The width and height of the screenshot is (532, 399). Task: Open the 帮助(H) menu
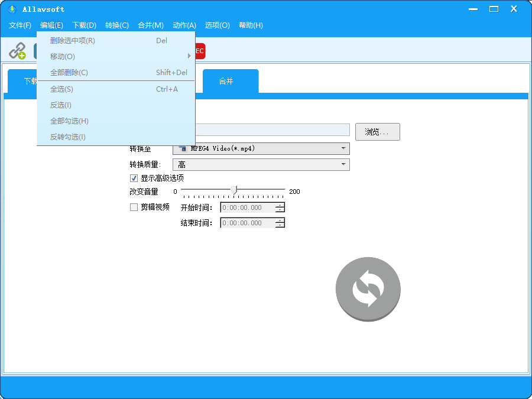pyautogui.click(x=251, y=25)
